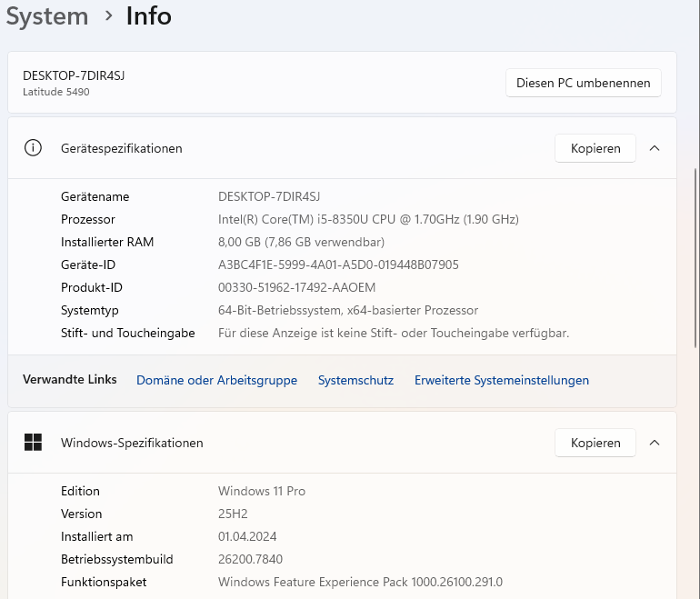The width and height of the screenshot is (700, 599).
Task: Select the Version value 25H2
Action: 233,514
